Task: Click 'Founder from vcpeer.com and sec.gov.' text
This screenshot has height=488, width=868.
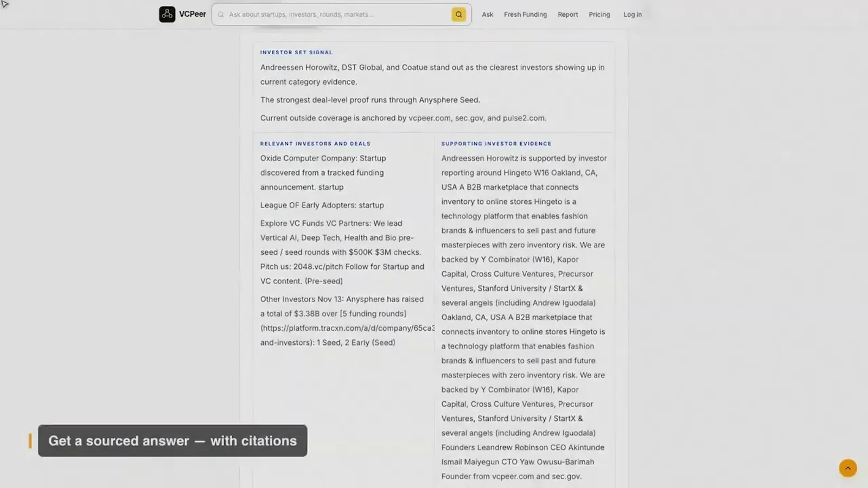Action: pyautogui.click(x=511, y=476)
